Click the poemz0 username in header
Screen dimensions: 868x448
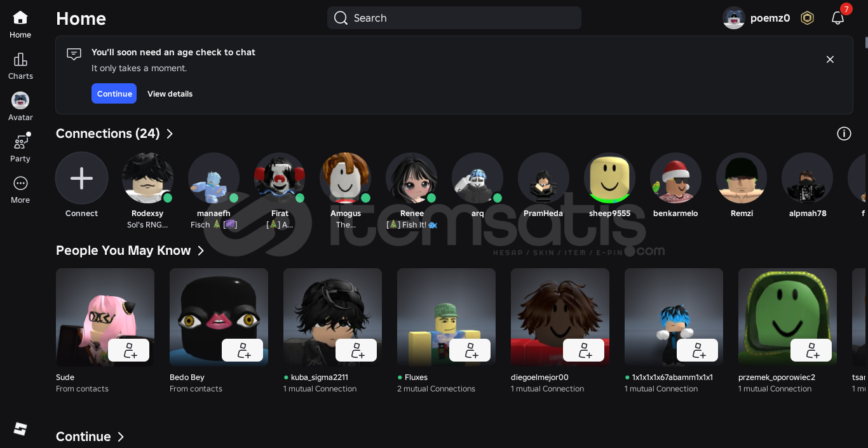click(770, 18)
